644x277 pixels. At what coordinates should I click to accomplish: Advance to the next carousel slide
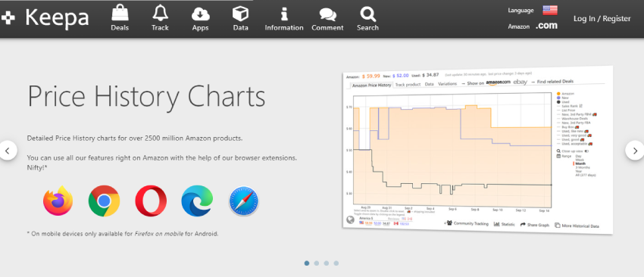[635, 151]
